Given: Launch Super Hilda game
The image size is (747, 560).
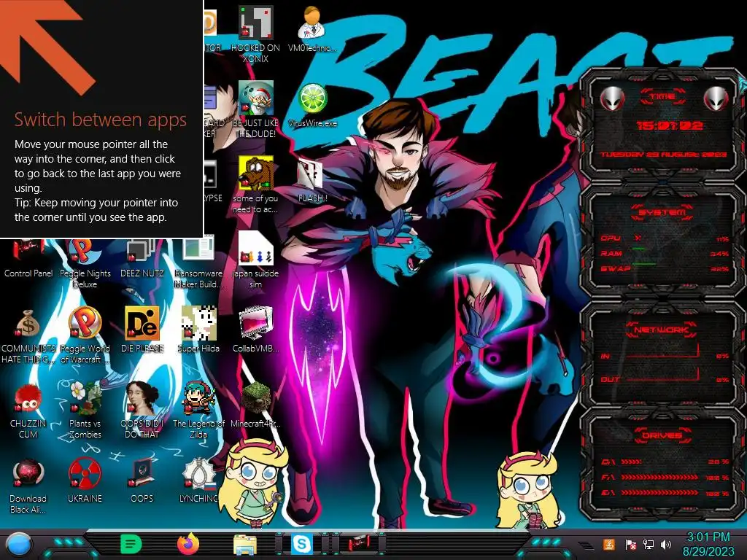Looking at the screenshot, I should 198,330.
